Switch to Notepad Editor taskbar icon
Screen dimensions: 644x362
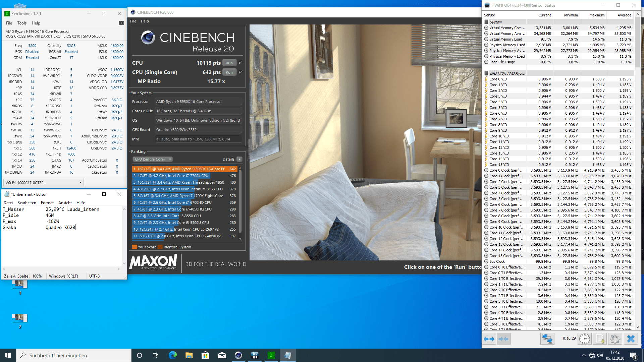[x=287, y=355]
